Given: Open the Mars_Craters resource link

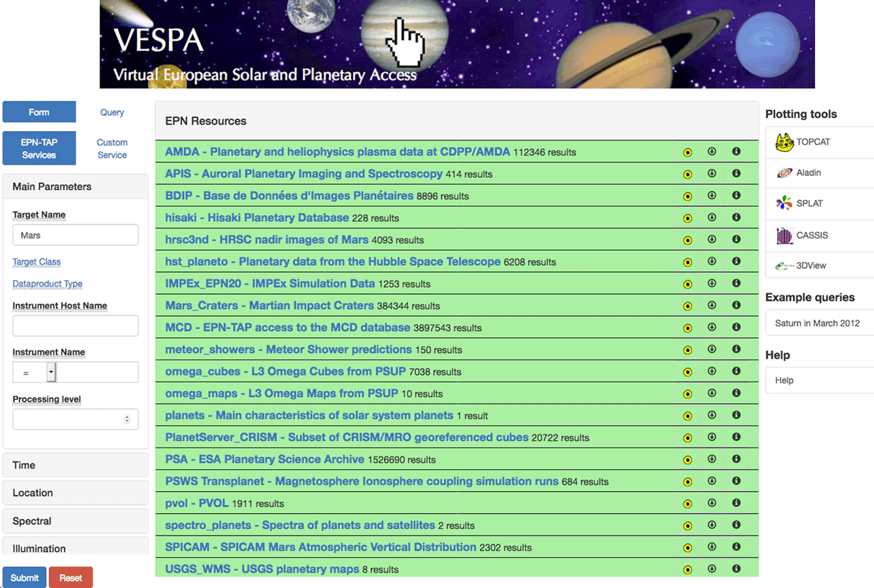Looking at the screenshot, I should (269, 306).
